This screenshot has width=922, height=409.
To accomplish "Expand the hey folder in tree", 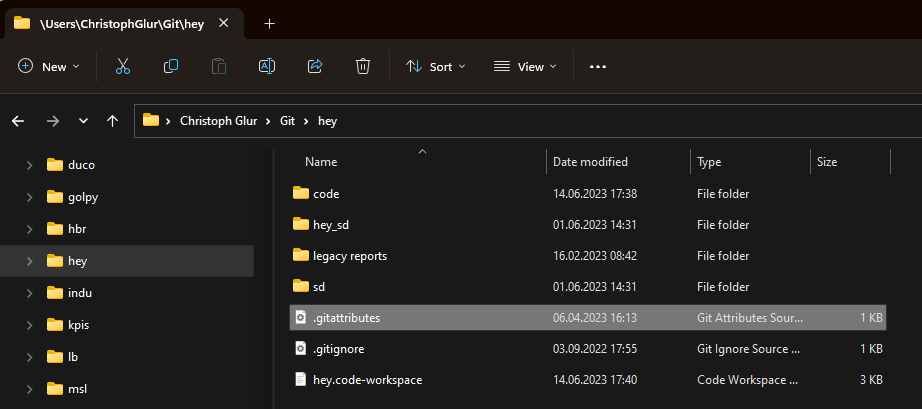I will pyautogui.click(x=29, y=261).
